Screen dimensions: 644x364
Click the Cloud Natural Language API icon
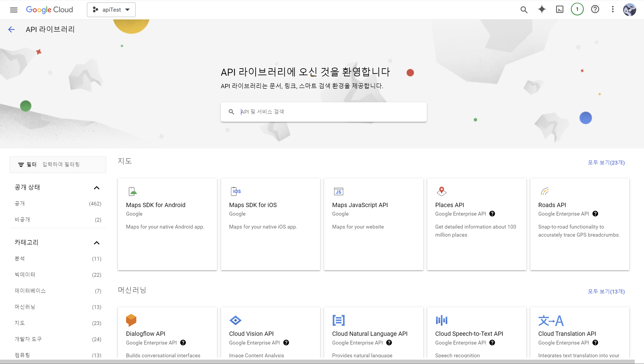tap(338, 320)
